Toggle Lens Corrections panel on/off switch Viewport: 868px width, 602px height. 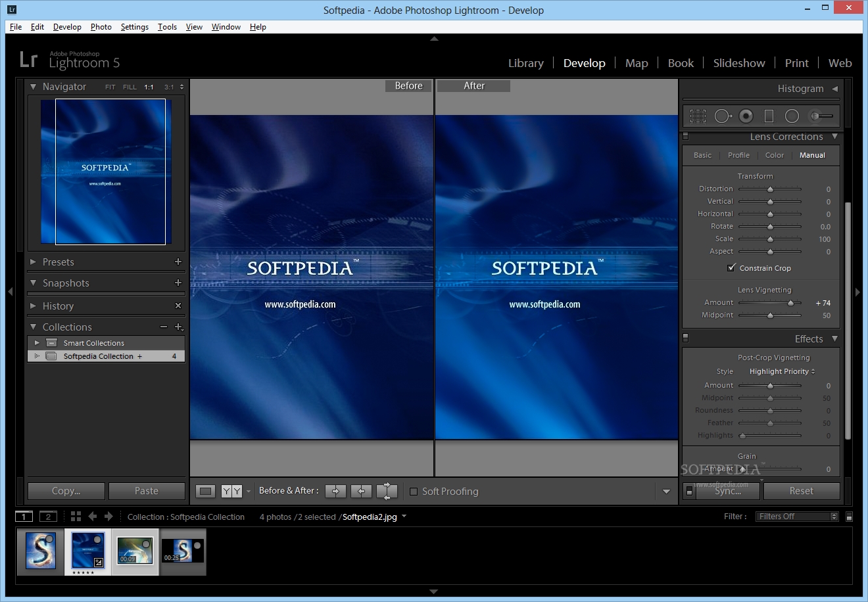tap(685, 137)
